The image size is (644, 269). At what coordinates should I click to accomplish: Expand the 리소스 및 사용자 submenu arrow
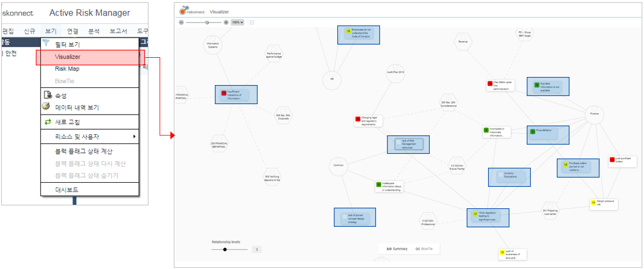135,136
